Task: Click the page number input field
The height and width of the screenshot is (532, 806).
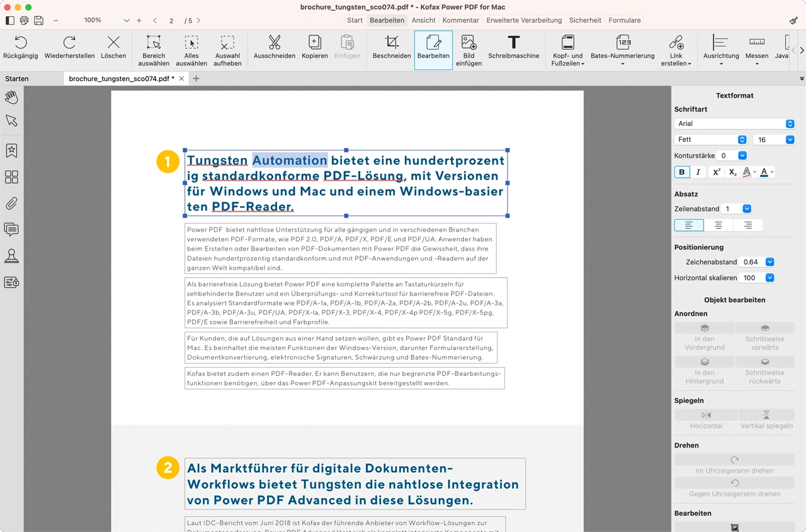Action: click(171, 21)
